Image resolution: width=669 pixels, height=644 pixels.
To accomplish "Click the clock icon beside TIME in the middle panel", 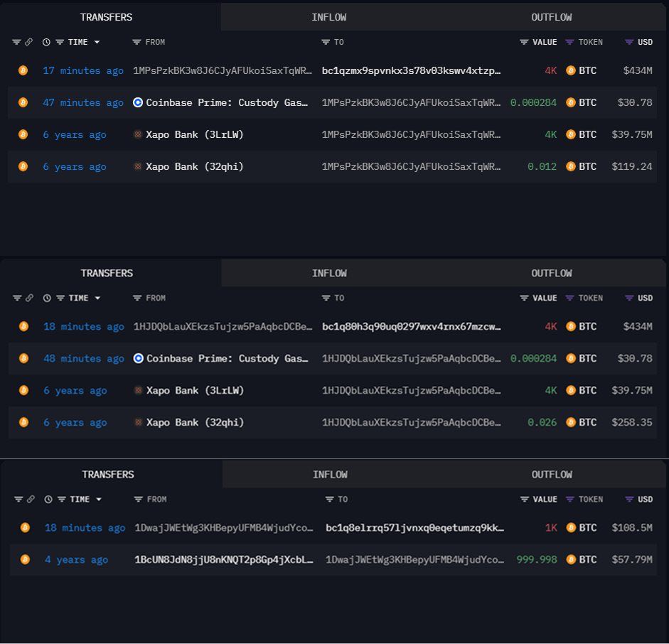I will click(47, 298).
